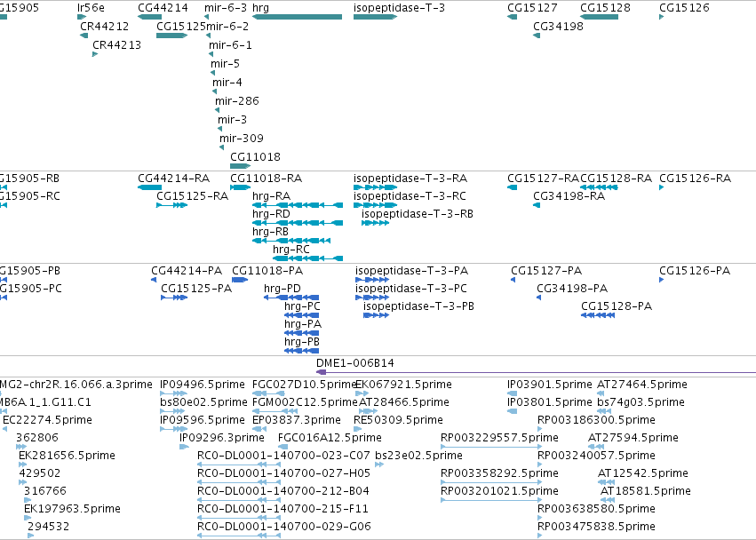Click the CG44214-PA protein label
This screenshot has width=756, height=540.
coord(187,271)
